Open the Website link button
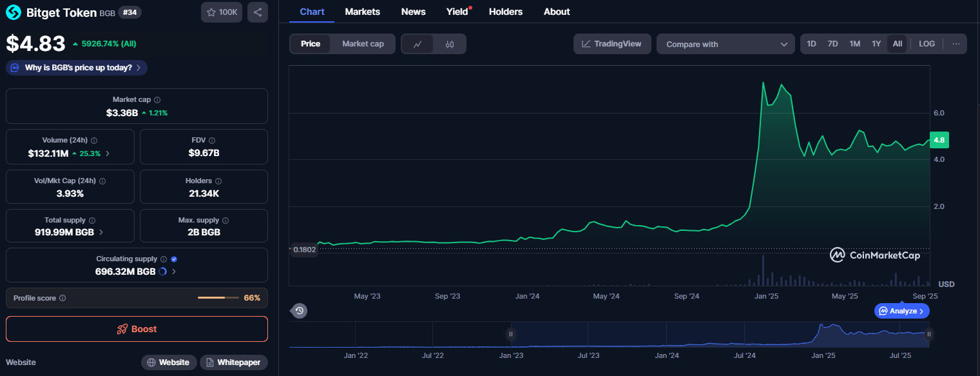The width and height of the screenshot is (980, 376). click(x=169, y=362)
